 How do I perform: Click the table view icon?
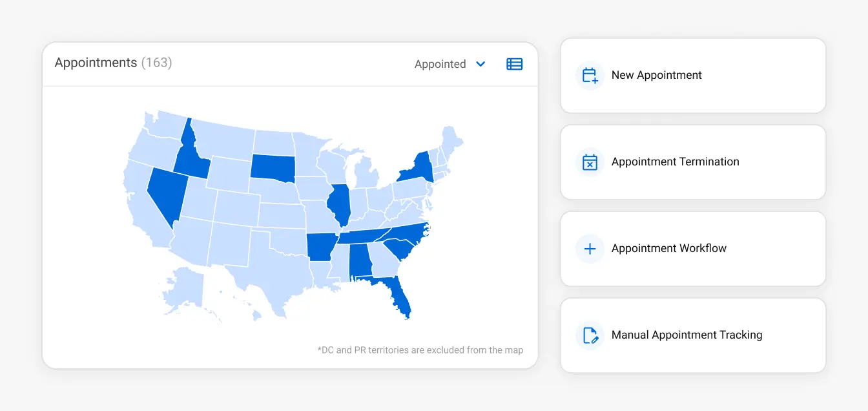tap(514, 64)
